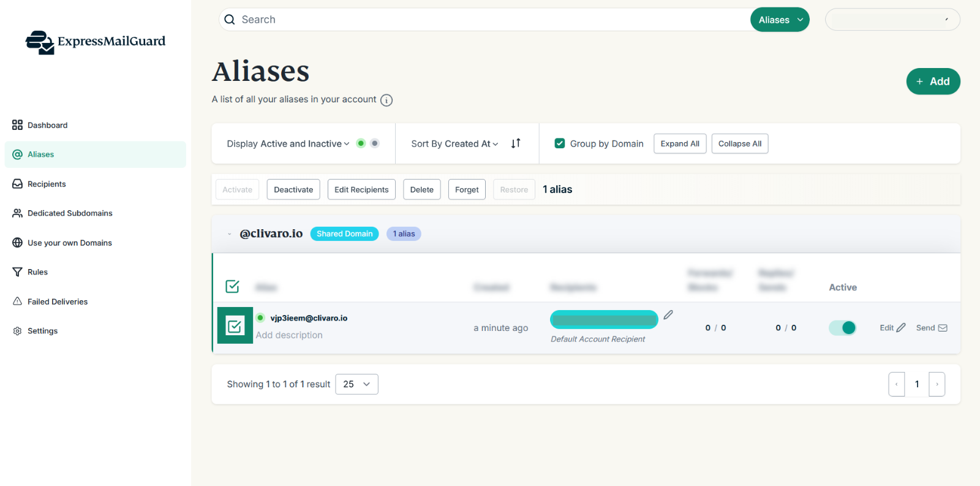This screenshot has width=980, height=486.
Task: Click the info icon beside alias list description
Action: click(x=386, y=101)
